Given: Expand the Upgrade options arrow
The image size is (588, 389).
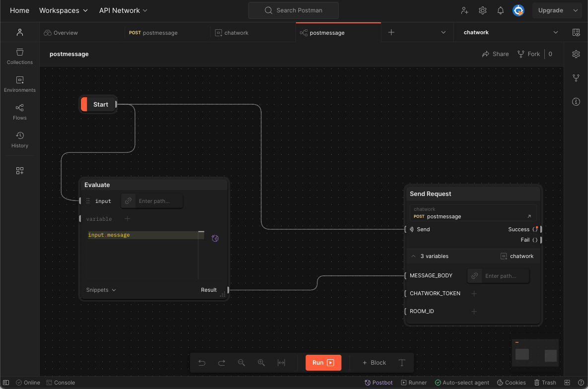Looking at the screenshot, I should (x=576, y=10).
